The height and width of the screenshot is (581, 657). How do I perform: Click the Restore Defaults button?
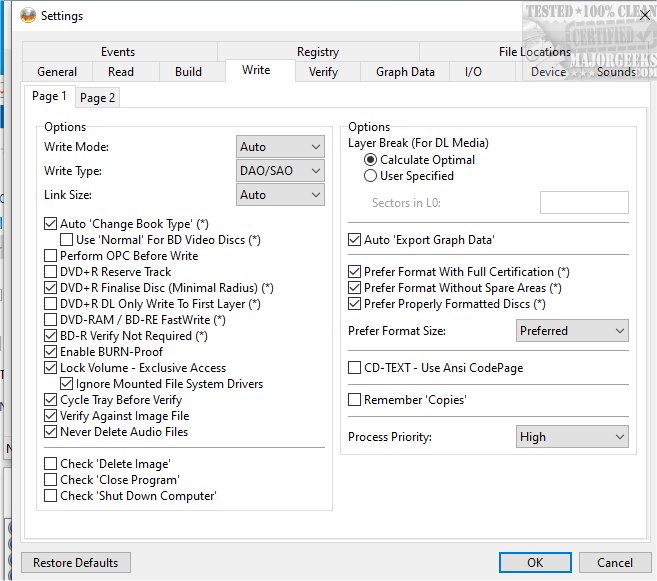tap(76, 563)
